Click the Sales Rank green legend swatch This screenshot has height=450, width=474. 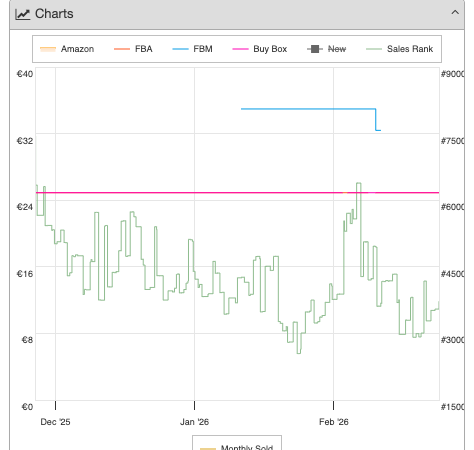pos(374,49)
